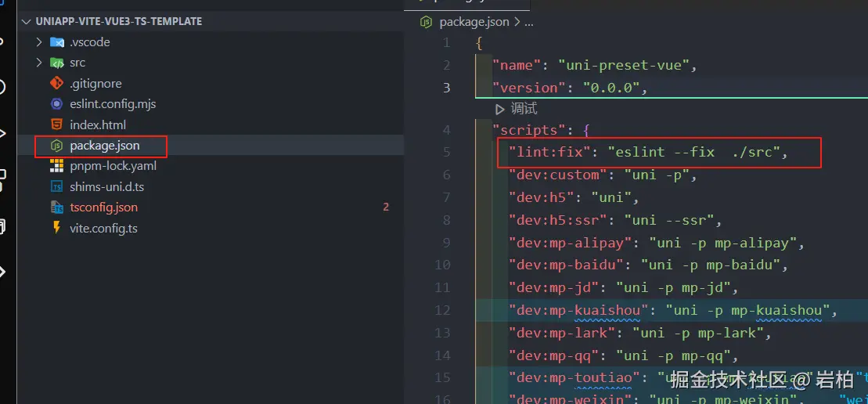Click the eslint.config.mjs ESLint icon
The image size is (868, 404).
[56, 104]
